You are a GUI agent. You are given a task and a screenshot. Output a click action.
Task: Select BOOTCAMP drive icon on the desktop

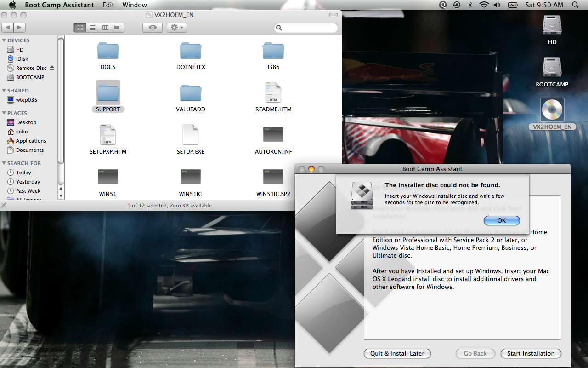point(552,68)
